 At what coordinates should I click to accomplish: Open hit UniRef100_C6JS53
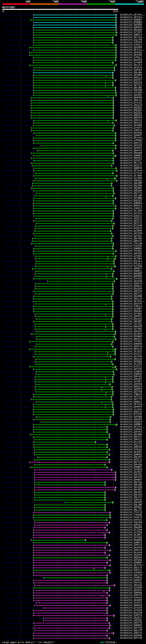coord(131,324)
